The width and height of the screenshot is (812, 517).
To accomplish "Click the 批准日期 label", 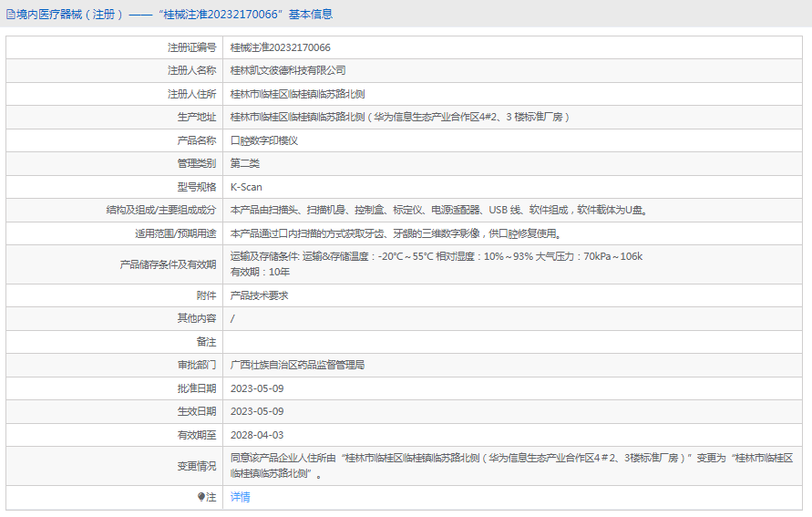I will pyautogui.click(x=197, y=388).
